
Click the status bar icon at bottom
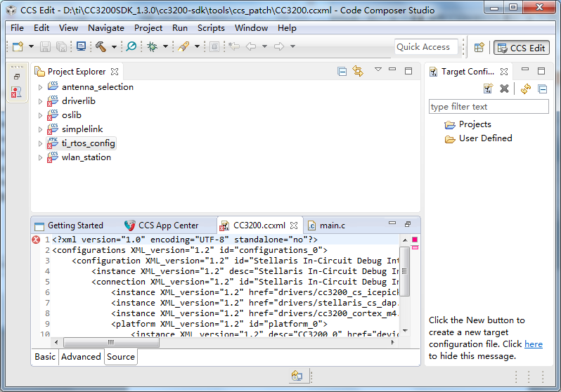click(297, 376)
